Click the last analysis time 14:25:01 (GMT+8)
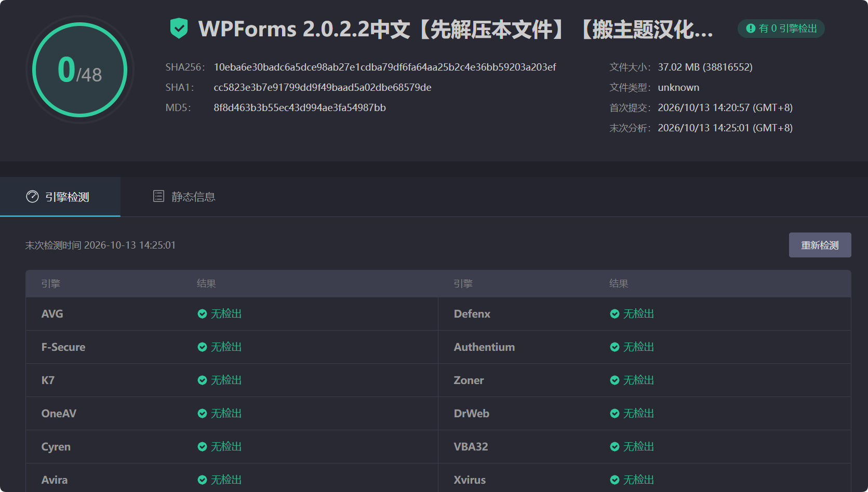This screenshot has width=868, height=492. point(725,128)
